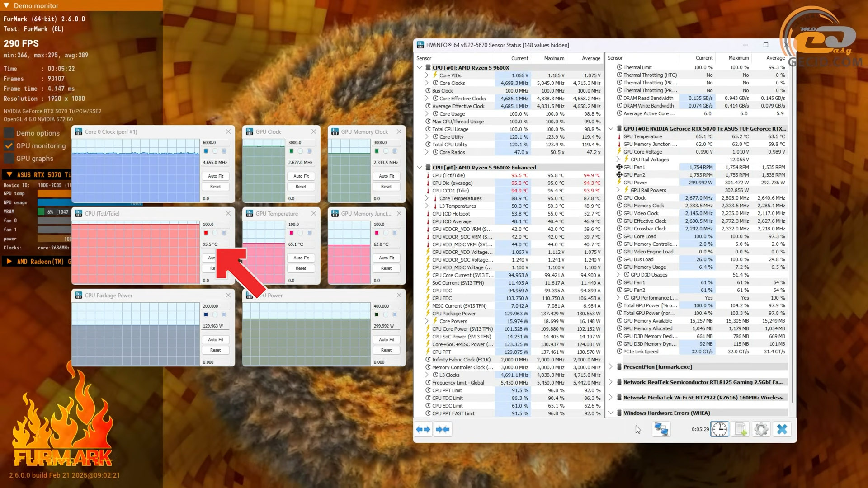Click Reset in GPU Memory Junction graph window

387,268
